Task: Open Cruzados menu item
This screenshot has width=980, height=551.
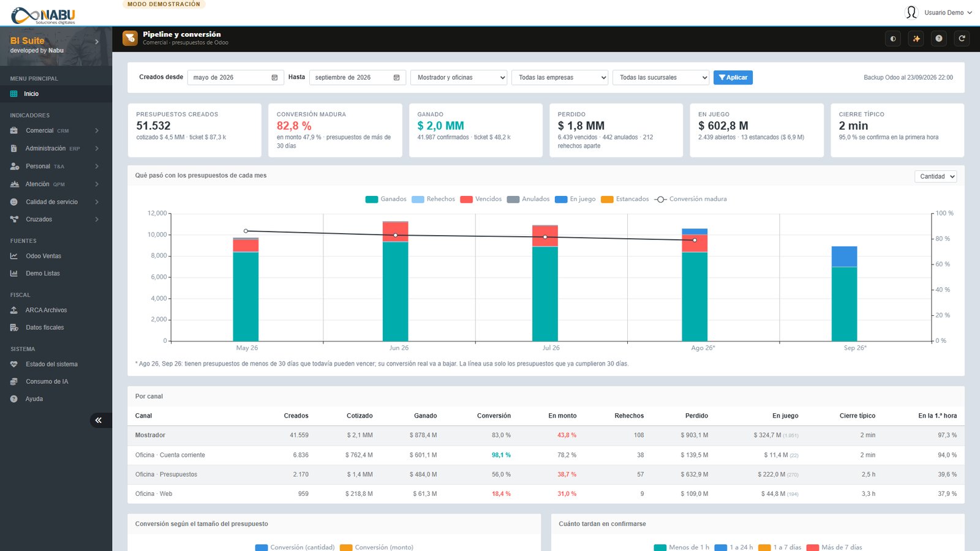Action: 56,219
